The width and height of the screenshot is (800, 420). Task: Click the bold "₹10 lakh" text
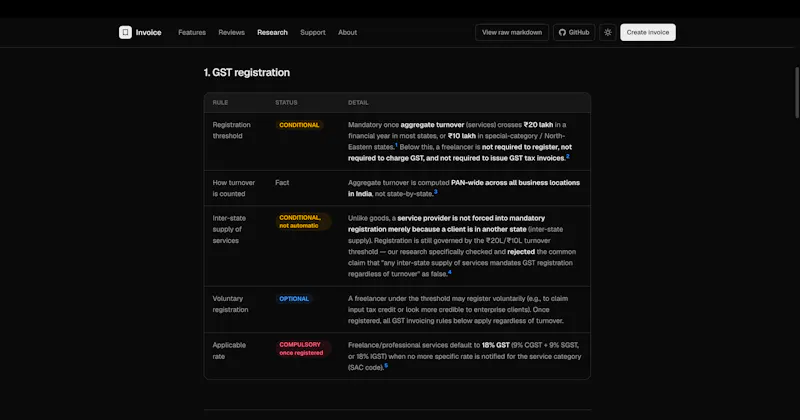tap(462, 136)
